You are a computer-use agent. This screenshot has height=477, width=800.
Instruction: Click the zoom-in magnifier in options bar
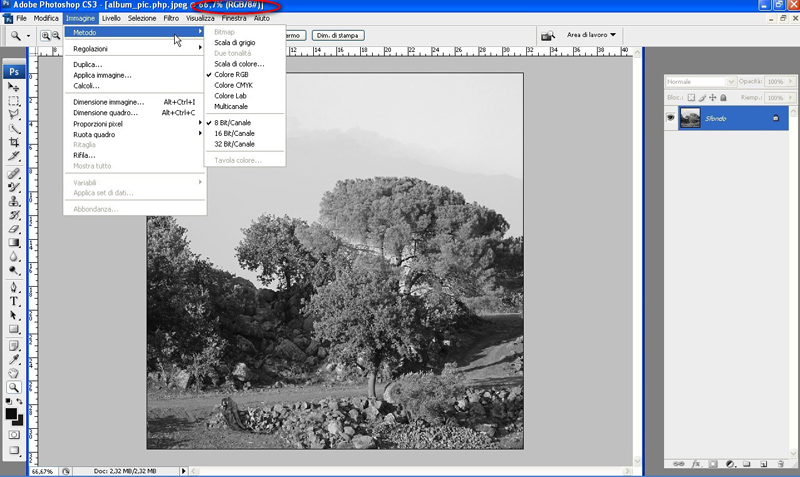pos(45,36)
